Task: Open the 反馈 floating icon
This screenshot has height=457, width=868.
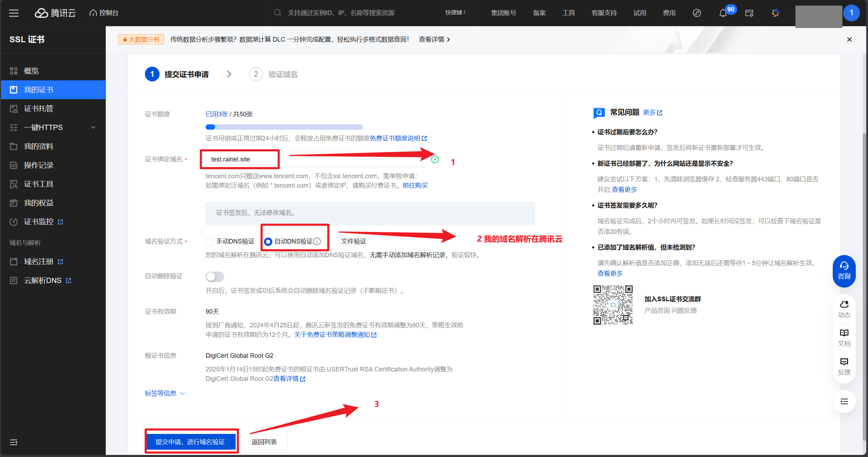Action: pyautogui.click(x=844, y=367)
